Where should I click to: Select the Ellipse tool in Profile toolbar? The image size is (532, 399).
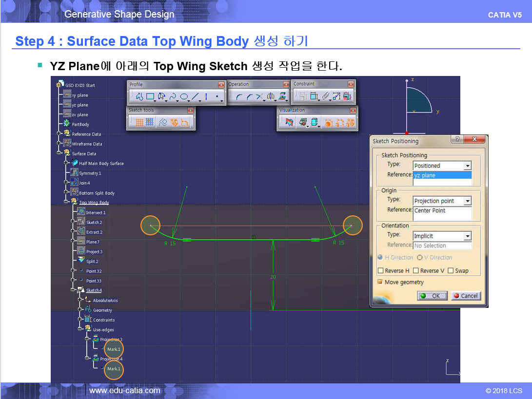pyautogui.click(x=184, y=96)
